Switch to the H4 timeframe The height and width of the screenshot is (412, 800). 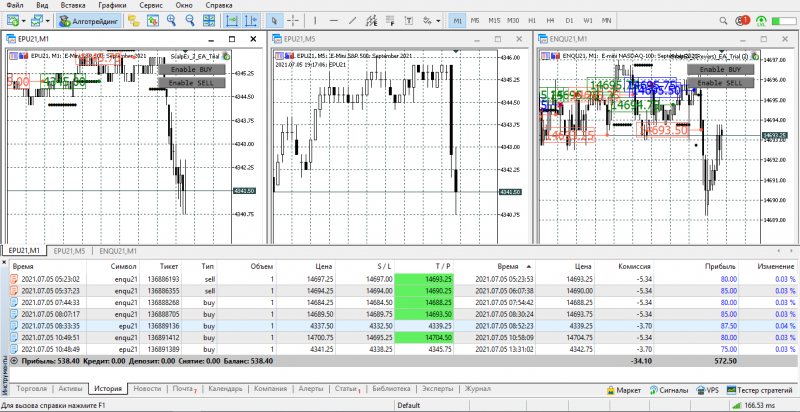tap(550, 21)
